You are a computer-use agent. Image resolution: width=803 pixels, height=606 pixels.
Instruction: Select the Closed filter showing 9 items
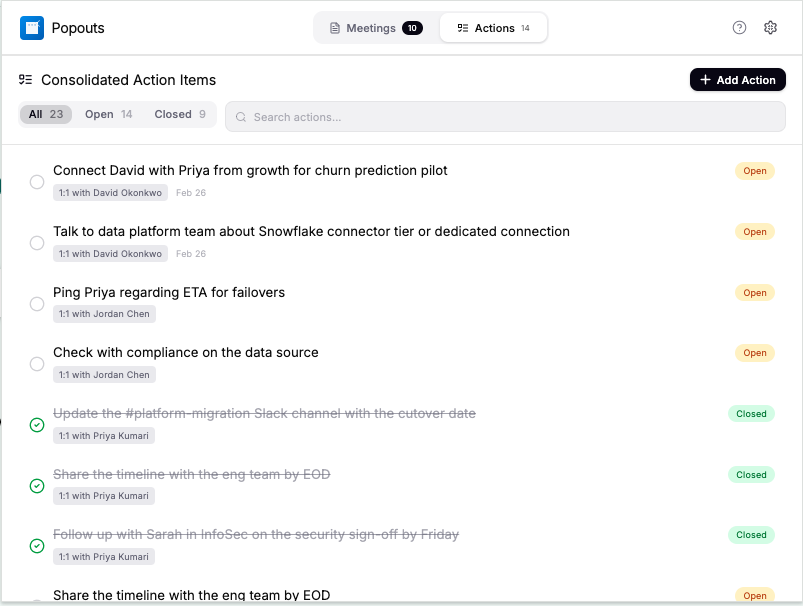[181, 114]
